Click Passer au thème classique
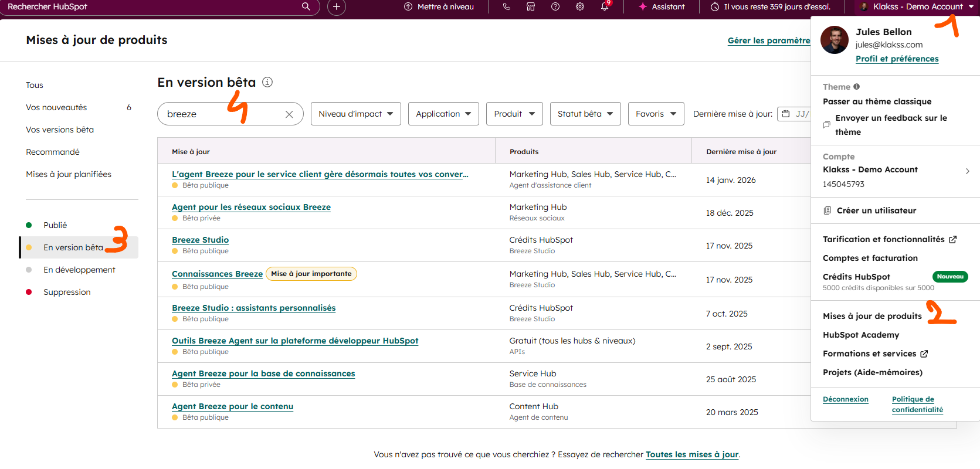 click(x=877, y=101)
